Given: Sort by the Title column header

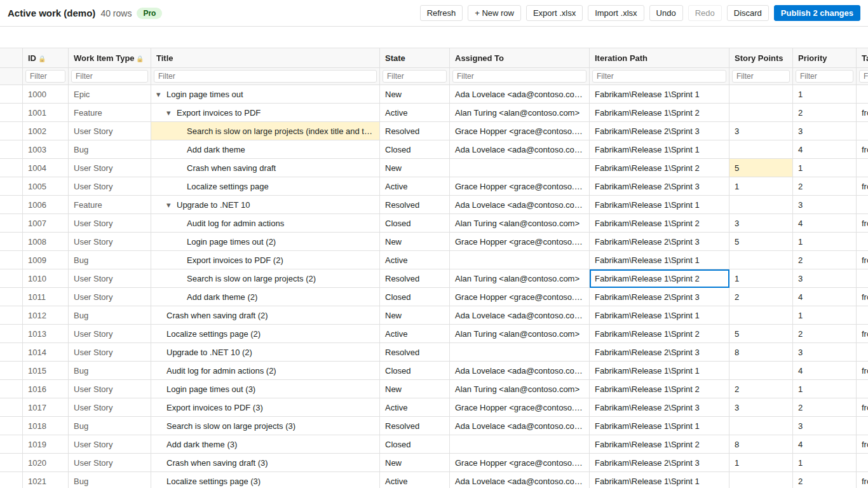Looking at the screenshot, I should point(265,58).
